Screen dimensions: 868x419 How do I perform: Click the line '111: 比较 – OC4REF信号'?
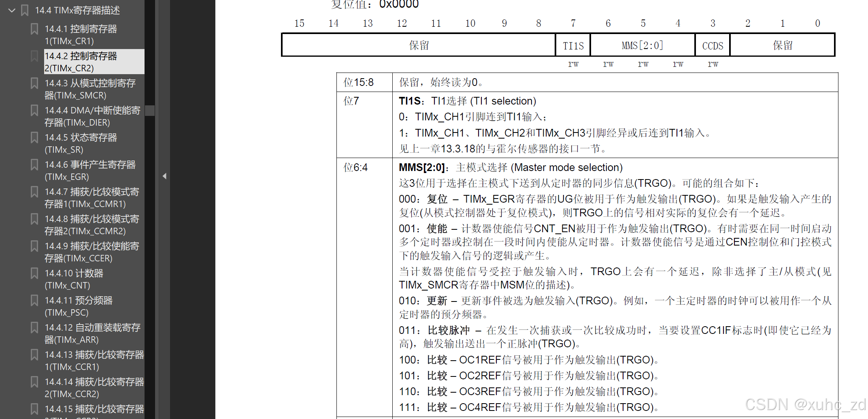pyautogui.click(x=529, y=407)
